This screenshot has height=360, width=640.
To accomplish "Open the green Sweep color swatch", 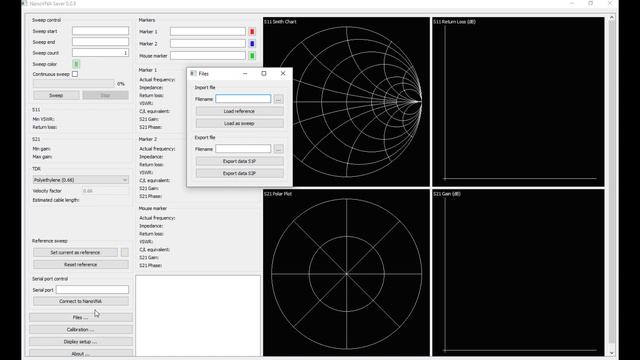I will [76, 64].
